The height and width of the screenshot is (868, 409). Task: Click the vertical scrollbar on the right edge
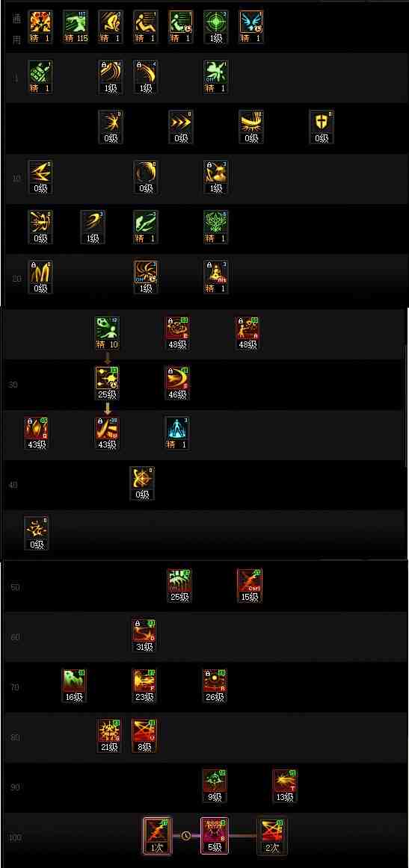[407, 404]
